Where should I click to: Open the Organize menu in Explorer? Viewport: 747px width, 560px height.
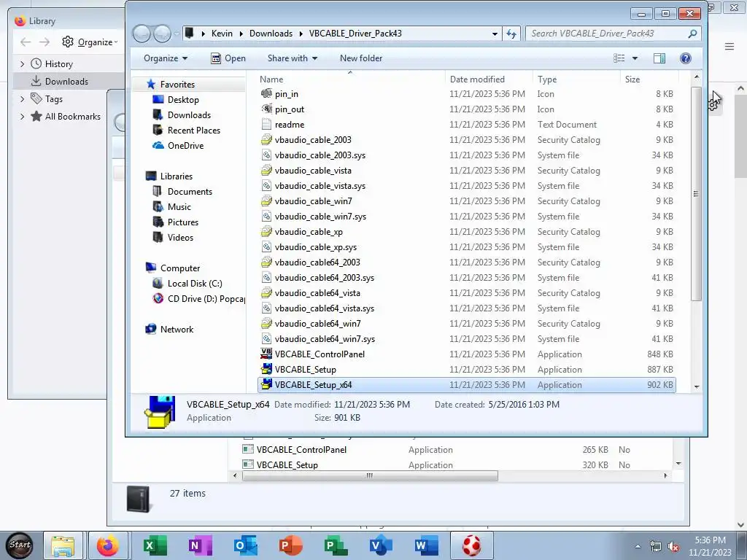click(x=166, y=58)
